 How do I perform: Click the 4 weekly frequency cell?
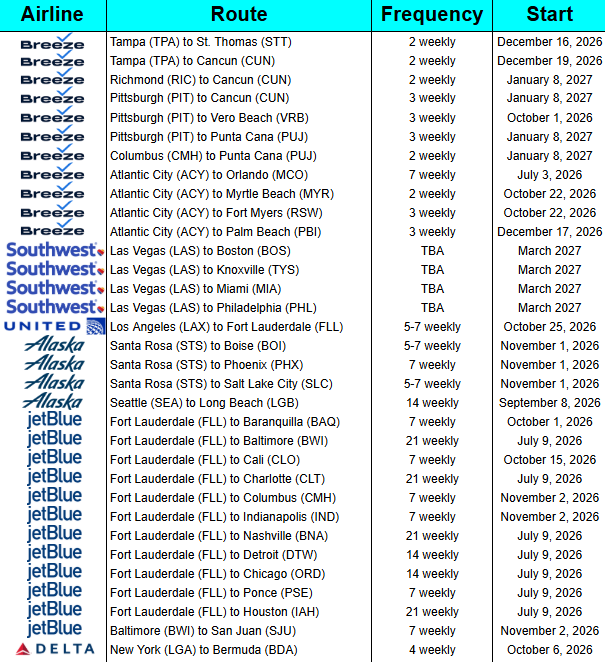[x=432, y=650]
